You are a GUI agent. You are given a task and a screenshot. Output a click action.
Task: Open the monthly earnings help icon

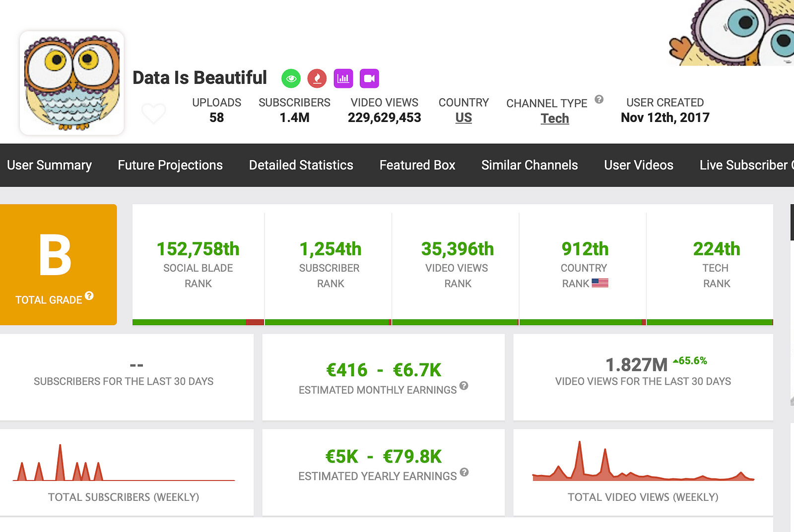(463, 385)
